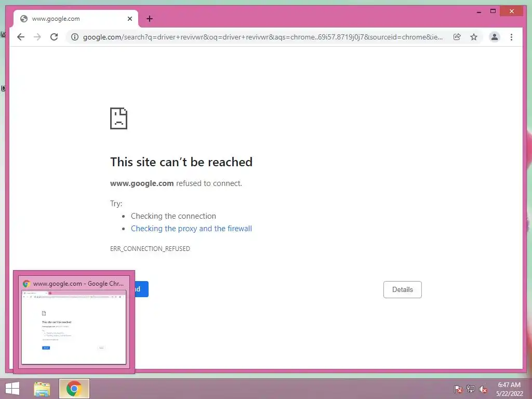Show error Details
The height and width of the screenshot is (399, 532).
pos(403,289)
